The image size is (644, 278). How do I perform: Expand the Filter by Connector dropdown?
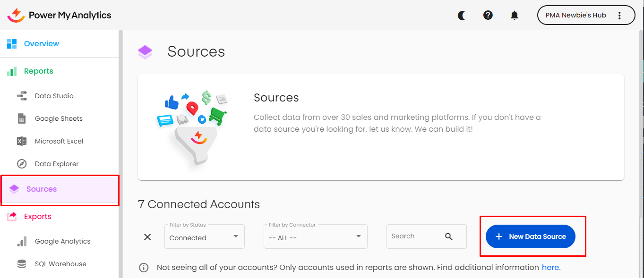coord(315,237)
